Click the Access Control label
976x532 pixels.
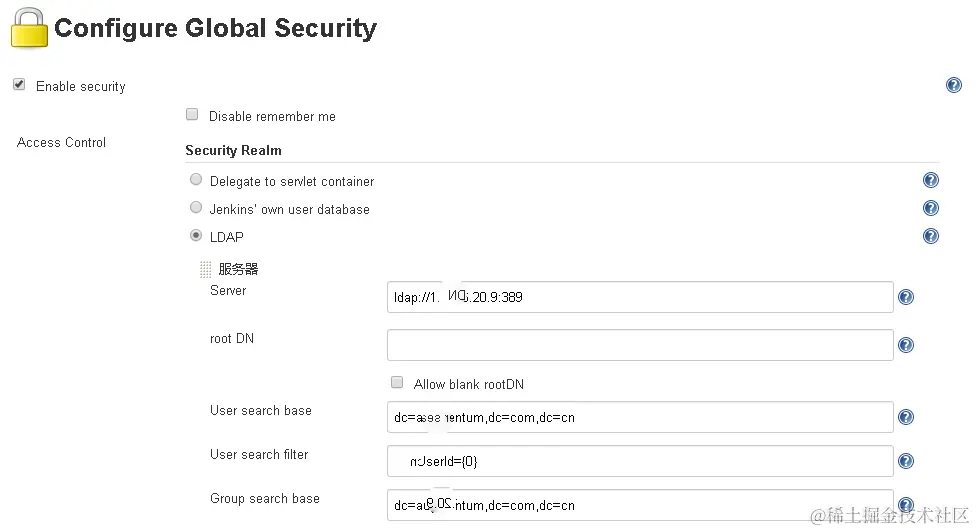point(61,142)
